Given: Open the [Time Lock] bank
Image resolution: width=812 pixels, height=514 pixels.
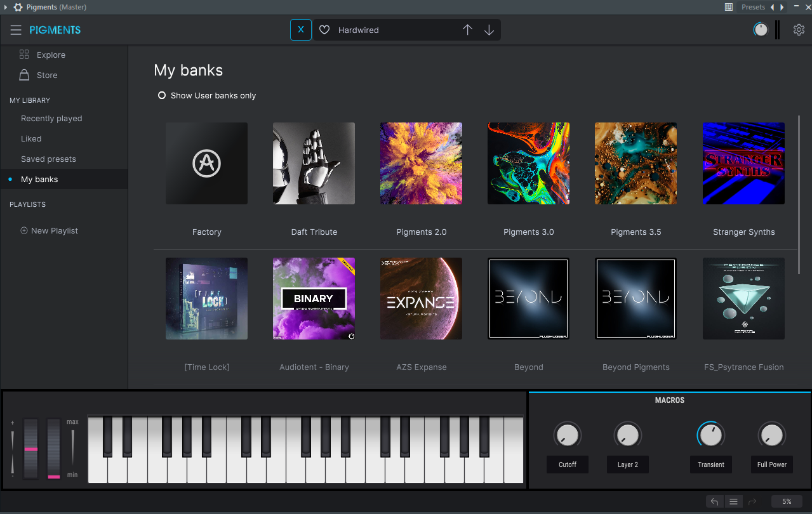Looking at the screenshot, I should point(207,299).
